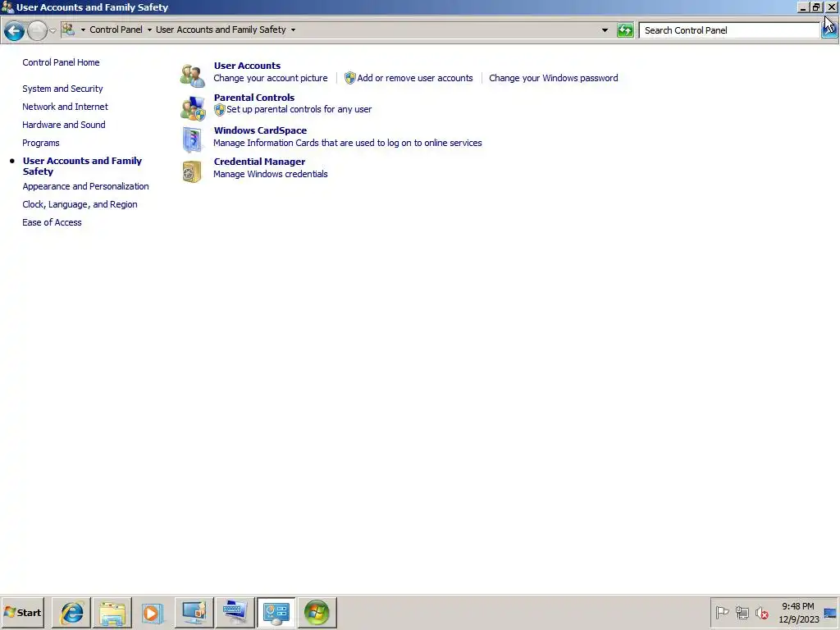Select User Accounts and Family Safety sidebar link
The height and width of the screenshot is (630, 840).
click(82, 166)
